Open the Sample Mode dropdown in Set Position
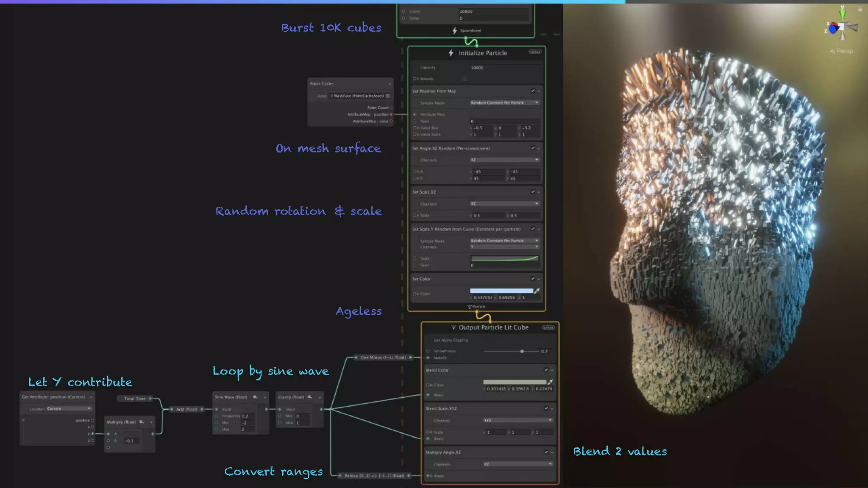The width and height of the screenshot is (868, 488). 504,103
